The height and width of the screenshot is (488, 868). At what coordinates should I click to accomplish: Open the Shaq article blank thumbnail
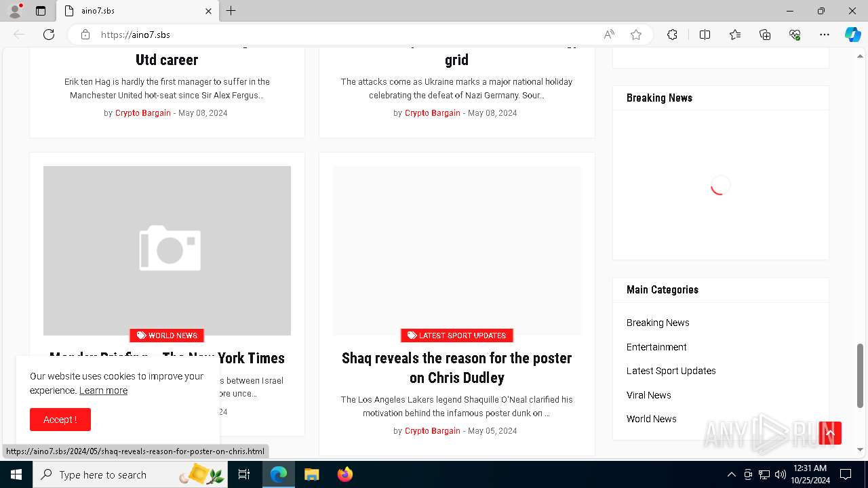click(x=457, y=250)
